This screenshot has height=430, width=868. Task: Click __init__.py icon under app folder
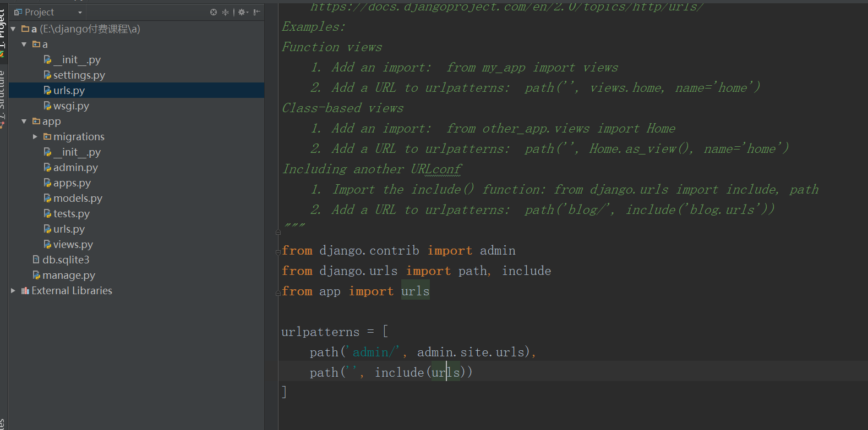[47, 152]
